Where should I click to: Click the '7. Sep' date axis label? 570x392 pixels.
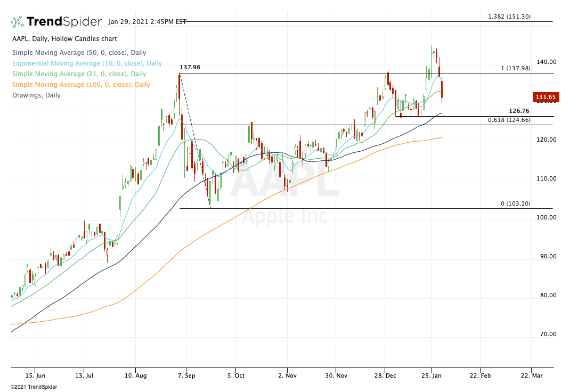[x=186, y=375]
